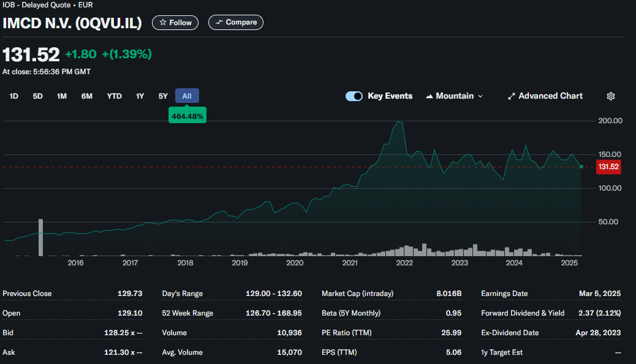Click the green current price dot on chart
The width and height of the screenshot is (636, 364).
click(581, 167)
